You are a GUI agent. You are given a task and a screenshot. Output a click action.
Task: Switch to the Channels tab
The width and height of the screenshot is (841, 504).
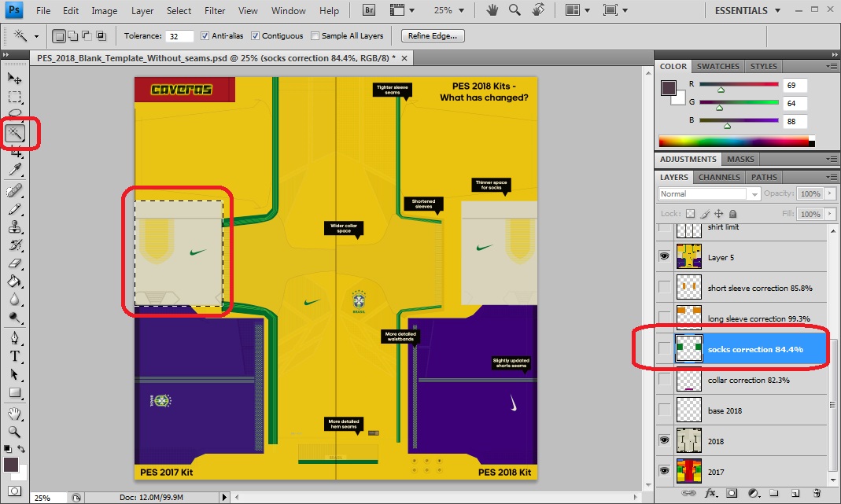coord(719,177)
